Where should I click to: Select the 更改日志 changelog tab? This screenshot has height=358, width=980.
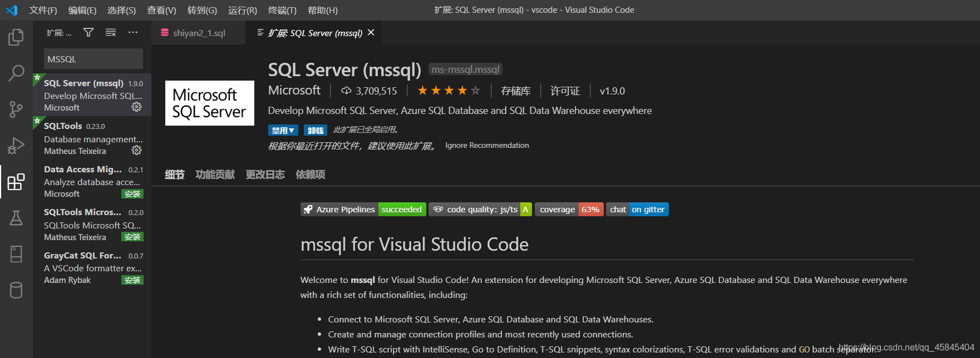click(265, 175)
